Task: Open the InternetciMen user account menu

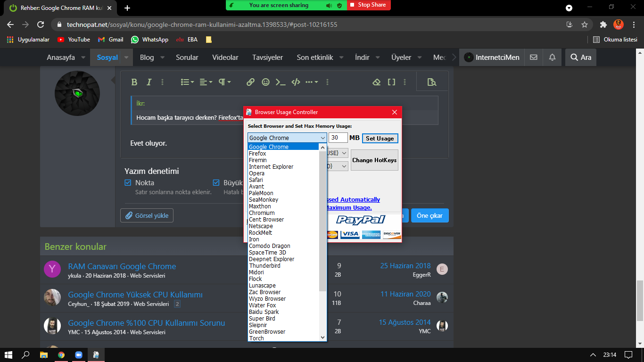Action: 492,58
